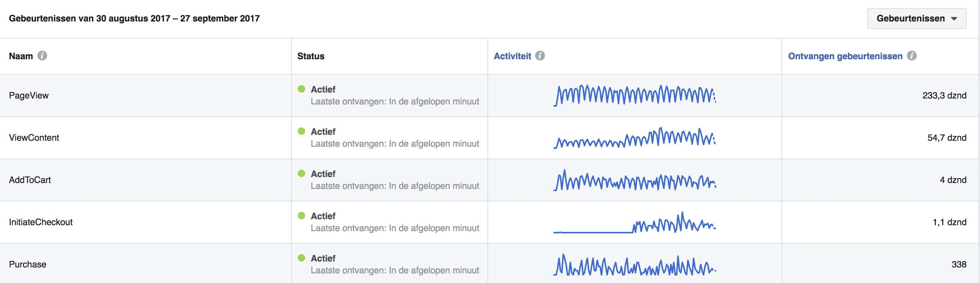Click the Purchase activity sparkline
This screenshot has width=980, height=283.
click(634, 265)
